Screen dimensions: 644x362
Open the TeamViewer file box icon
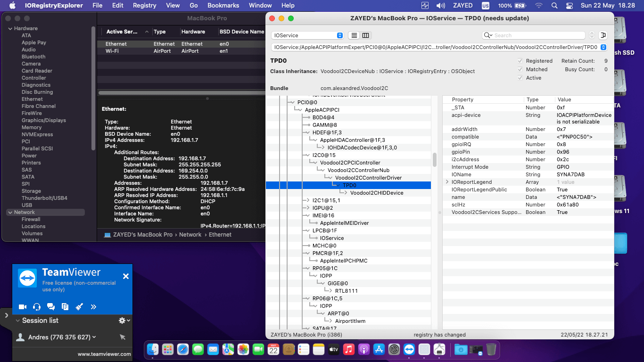[x=65, y=307]
